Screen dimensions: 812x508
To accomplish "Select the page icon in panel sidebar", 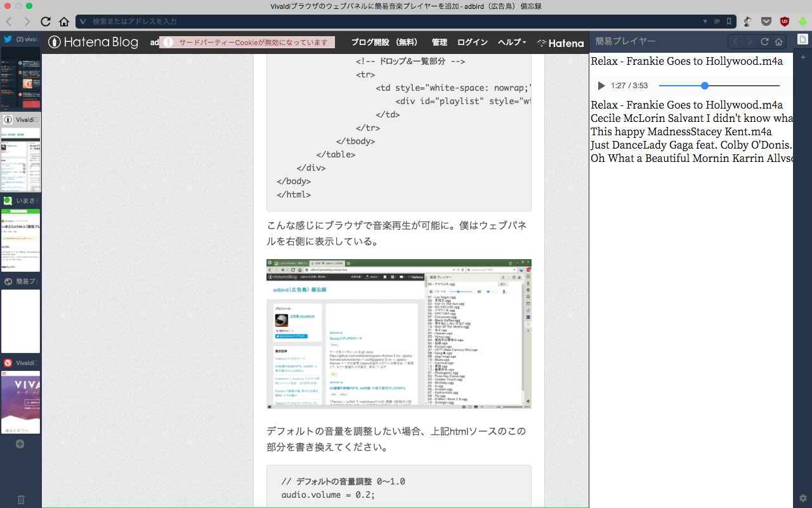I will [802, 39].
